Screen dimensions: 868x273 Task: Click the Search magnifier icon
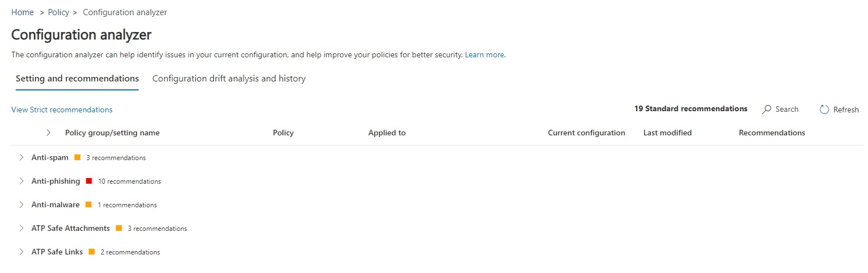766,110
